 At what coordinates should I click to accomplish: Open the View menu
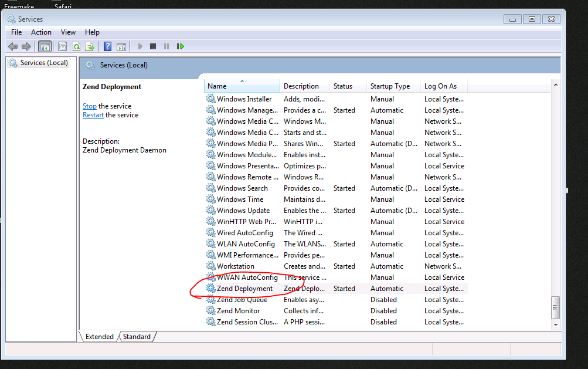point(68,32)
